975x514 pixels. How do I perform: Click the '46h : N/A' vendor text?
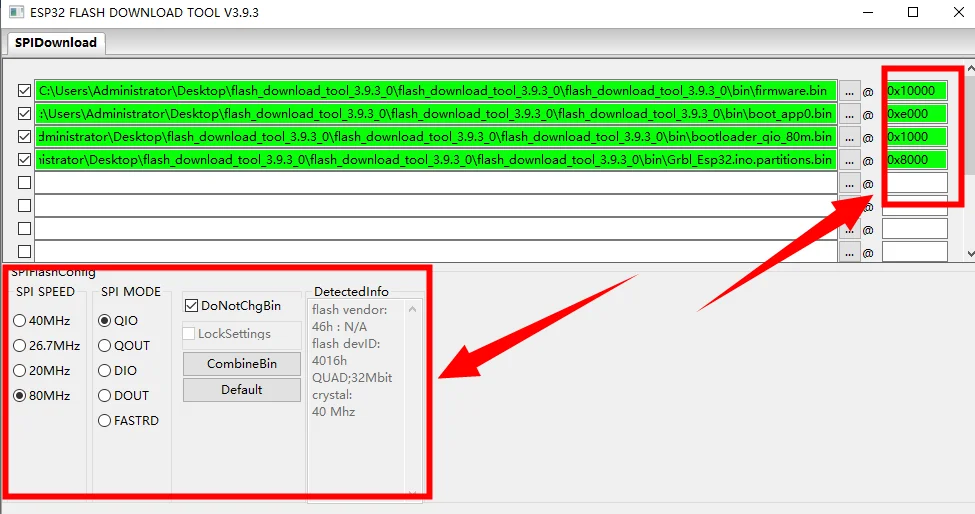340,326
